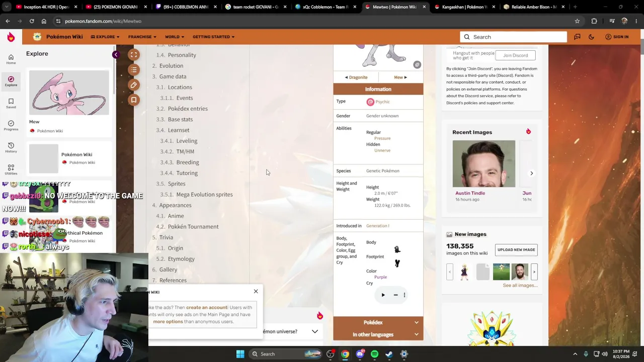Open the Saved sidebar section
The width and height of the screenshot is (644, 362).
pyautogui.click(x=11, y=104)
